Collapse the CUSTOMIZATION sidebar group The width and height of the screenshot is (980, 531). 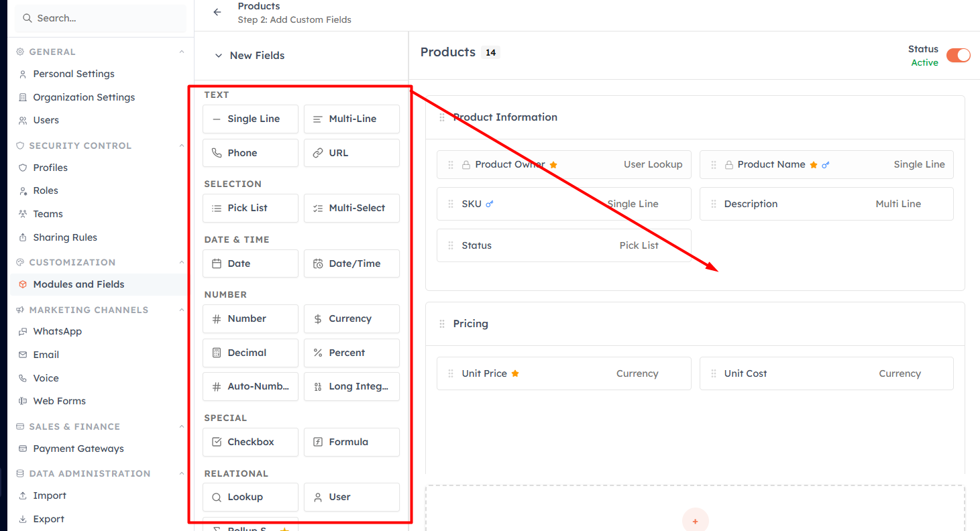181,262
